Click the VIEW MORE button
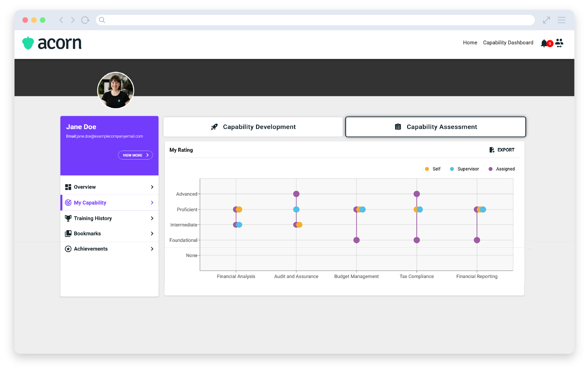Viewport: 588px width, 372px height. click(135, 155)
